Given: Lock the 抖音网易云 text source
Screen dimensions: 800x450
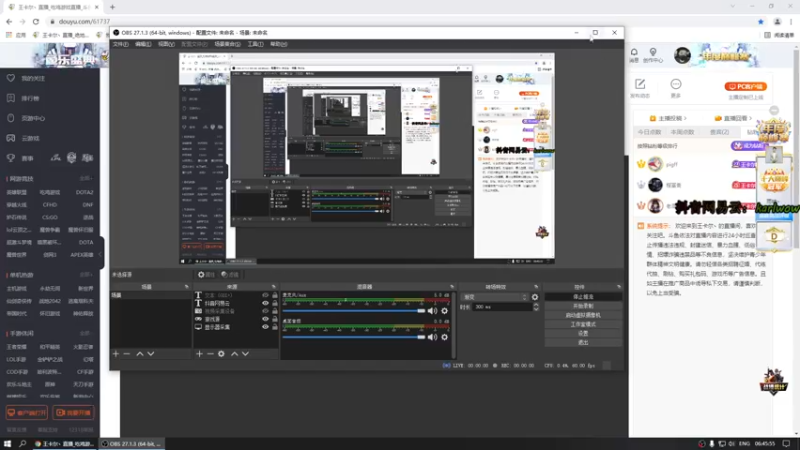Looking at the screenshot, I should click(274, 303).
